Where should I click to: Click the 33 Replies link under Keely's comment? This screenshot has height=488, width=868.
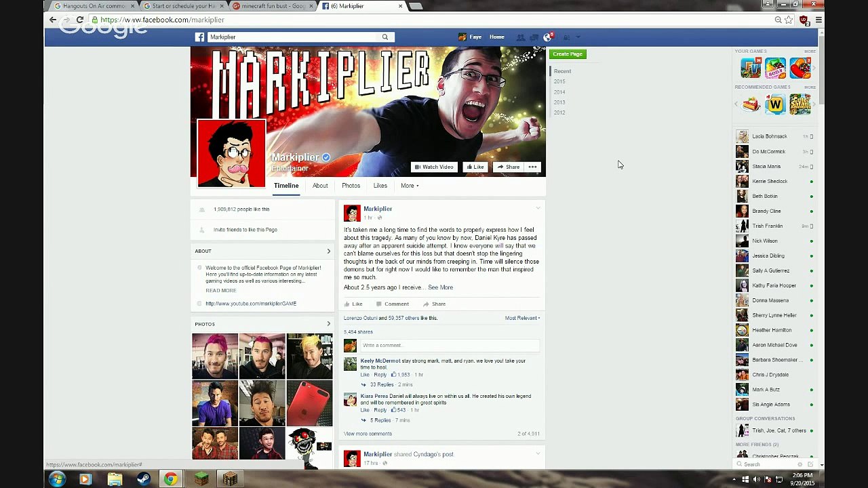pyautogui.click(x=382, y=385)
